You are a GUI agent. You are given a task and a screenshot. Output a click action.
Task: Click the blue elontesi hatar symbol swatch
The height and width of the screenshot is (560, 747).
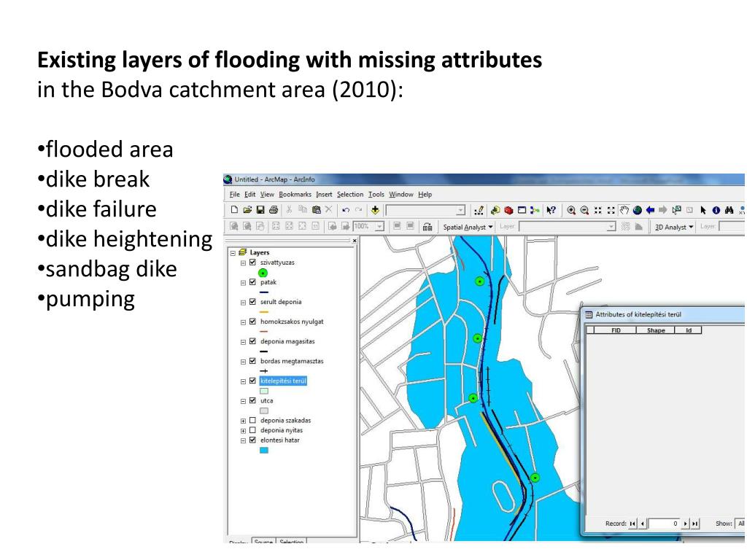coord(264,451)
